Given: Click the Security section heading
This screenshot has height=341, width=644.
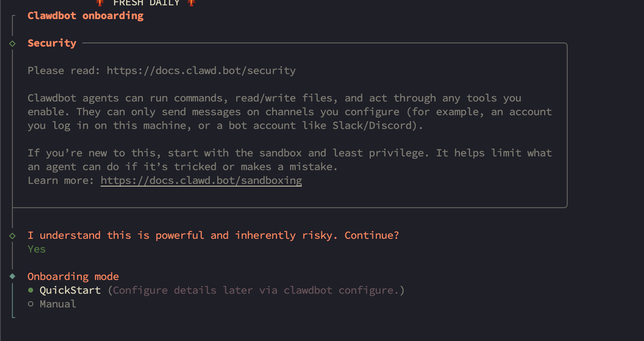Looking at the screenshot, I should tap(52, 43).
